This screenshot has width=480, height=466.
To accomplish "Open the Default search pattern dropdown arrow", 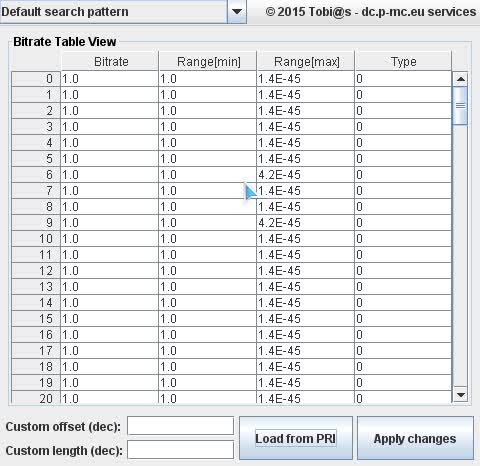I will point(237,12).
